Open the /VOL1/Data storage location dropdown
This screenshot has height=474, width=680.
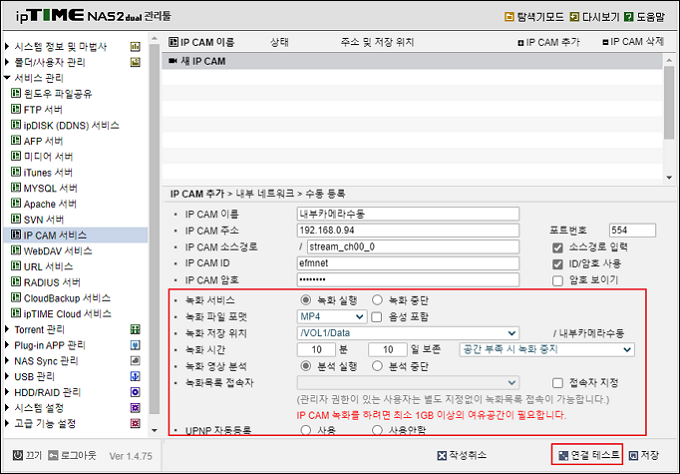click(x=408, y=333)
